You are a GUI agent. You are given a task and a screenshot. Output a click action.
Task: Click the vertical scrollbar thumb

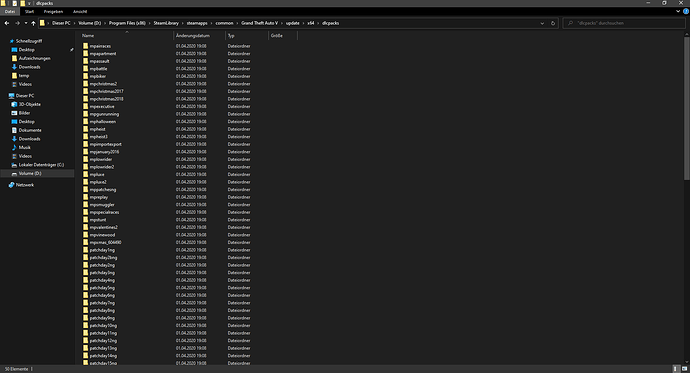[x=686, y=107]
